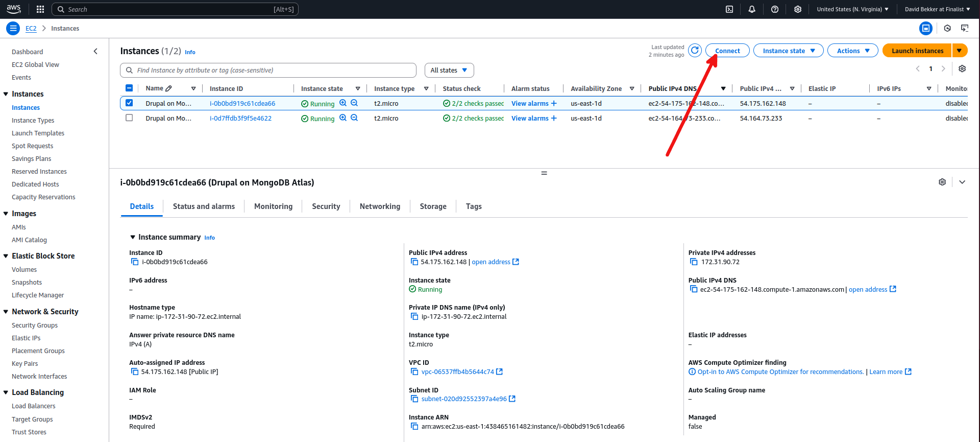Sort by Instance state column filter arrow
This screenshot has width=980, height=442.
point(358,88)
